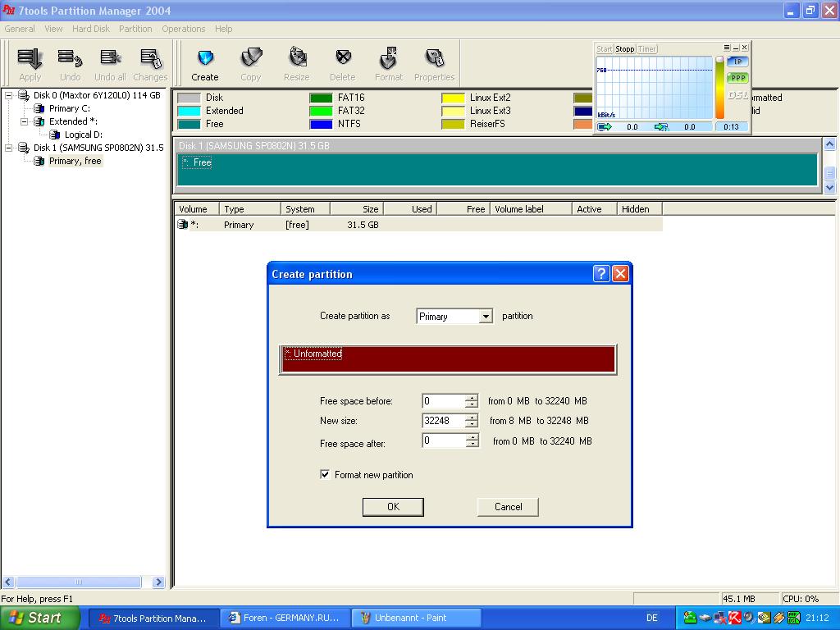
Task: Collapse the Disk 0 tree node
Action: 8,95
